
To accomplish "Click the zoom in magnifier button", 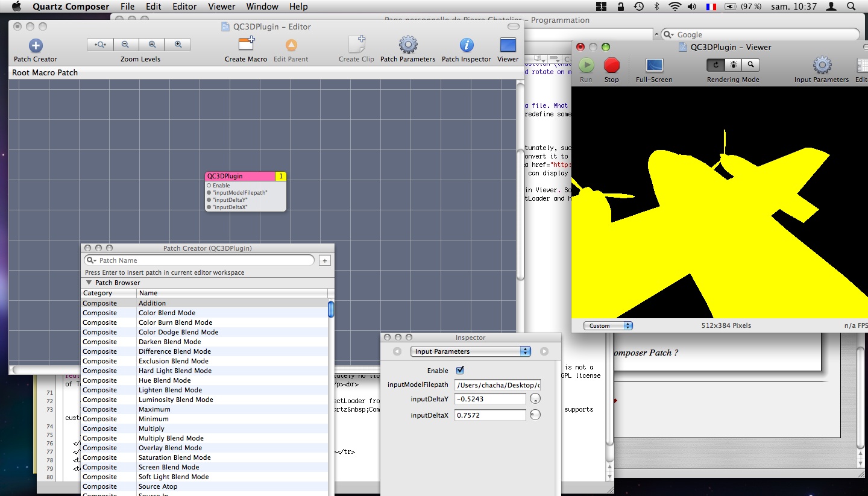I will pyautogui.click(x=178, y=45).
